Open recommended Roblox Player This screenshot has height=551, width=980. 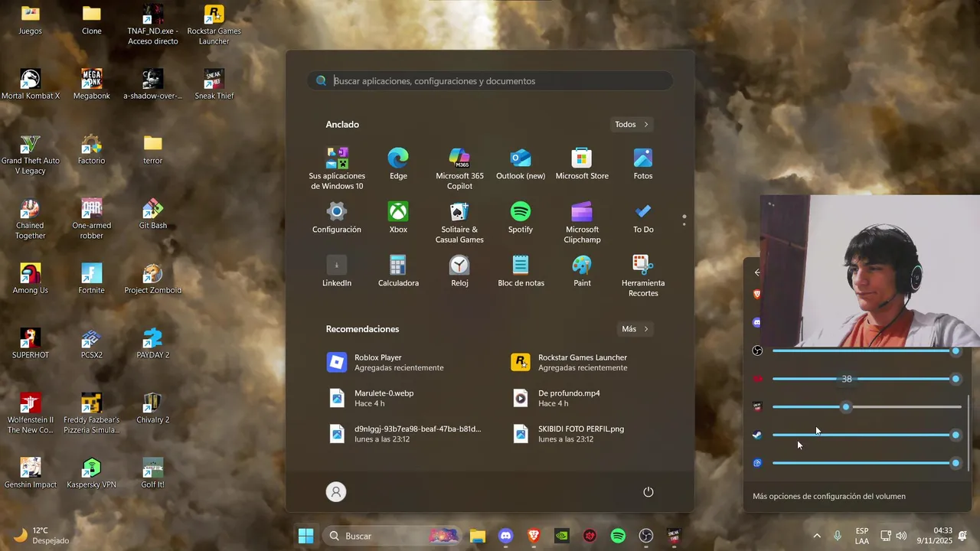pyautogui.click(x=398, y=362)
